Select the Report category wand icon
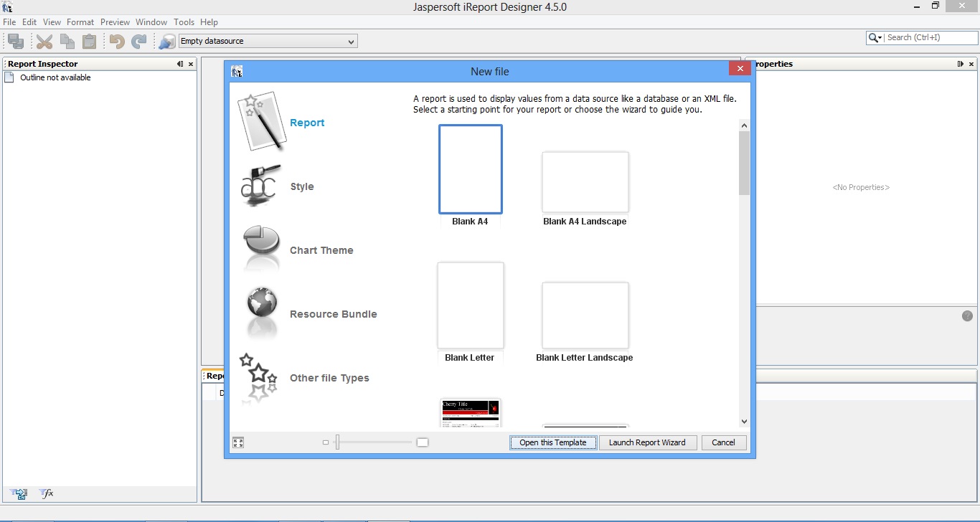 [x=260, y=120]
